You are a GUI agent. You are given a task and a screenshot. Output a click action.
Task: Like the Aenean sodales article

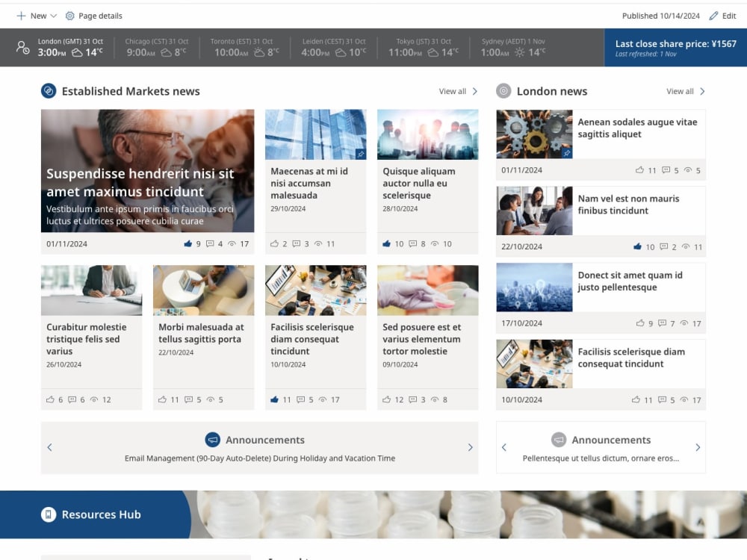pos(640,170)
